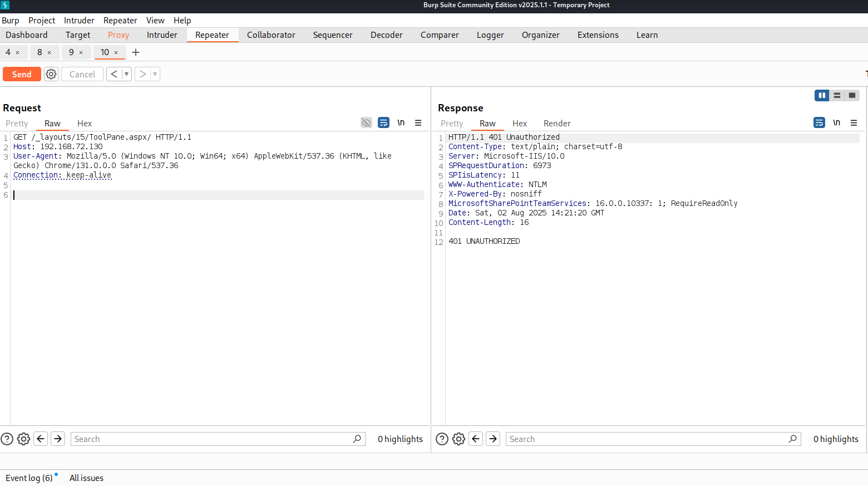Toggle request line wrap icon
The height and width of the screenshot is (486, 868).
(383, 122)
